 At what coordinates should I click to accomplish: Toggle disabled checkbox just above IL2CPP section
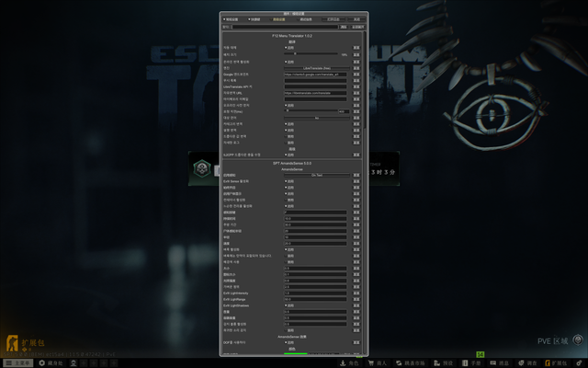coord(286,143)
